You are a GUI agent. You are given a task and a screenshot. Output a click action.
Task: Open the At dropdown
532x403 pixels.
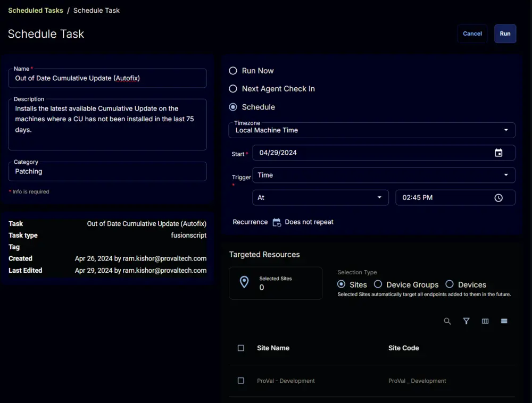coord(320,198)
